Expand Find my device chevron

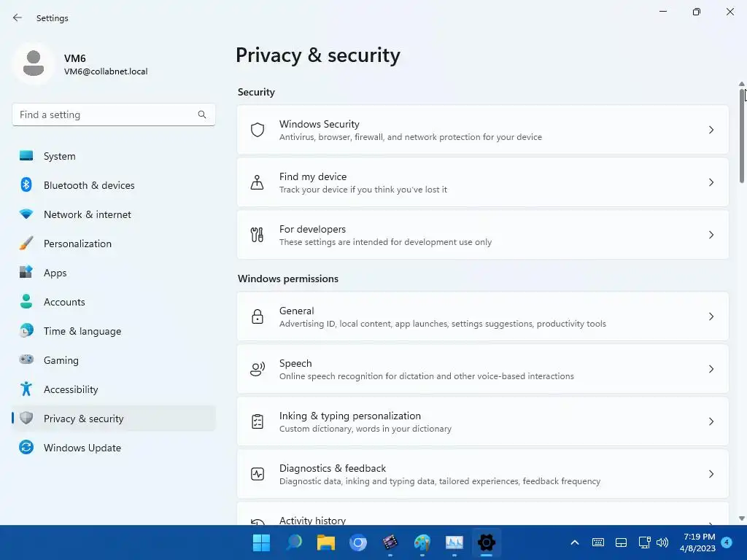point(711,182)
